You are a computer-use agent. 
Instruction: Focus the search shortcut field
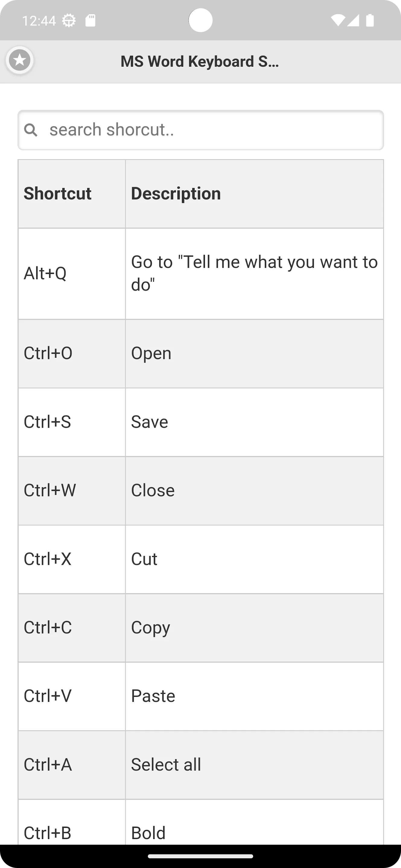point(201,130)
